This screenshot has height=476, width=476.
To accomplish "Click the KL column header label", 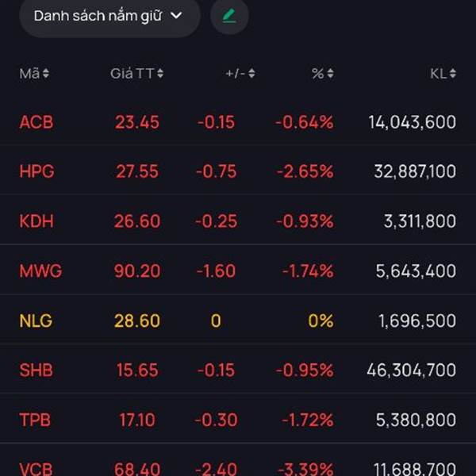I will [438, 74].
